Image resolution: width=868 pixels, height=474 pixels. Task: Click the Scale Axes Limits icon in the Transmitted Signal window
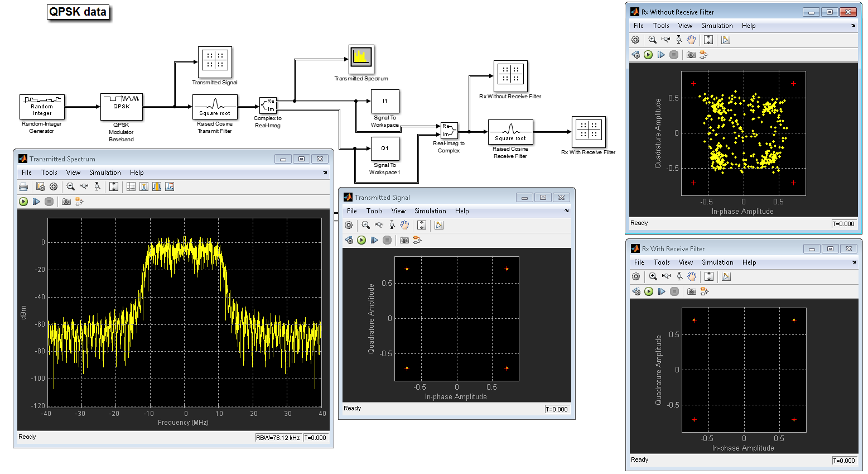(x=422, y=225)
